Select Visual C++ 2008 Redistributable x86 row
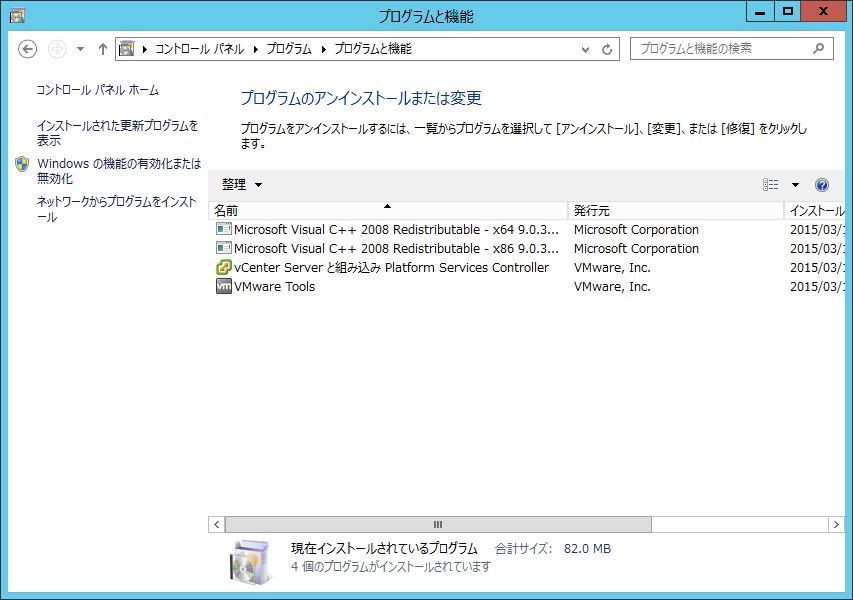Screen dimensions: 853x600 pyautogui.click(x=527, y=249)
